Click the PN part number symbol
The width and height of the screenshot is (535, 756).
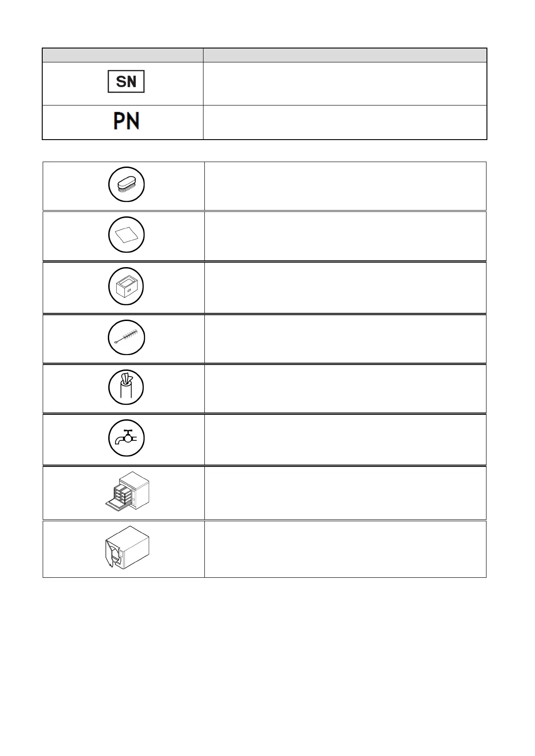tap(126, 121)
